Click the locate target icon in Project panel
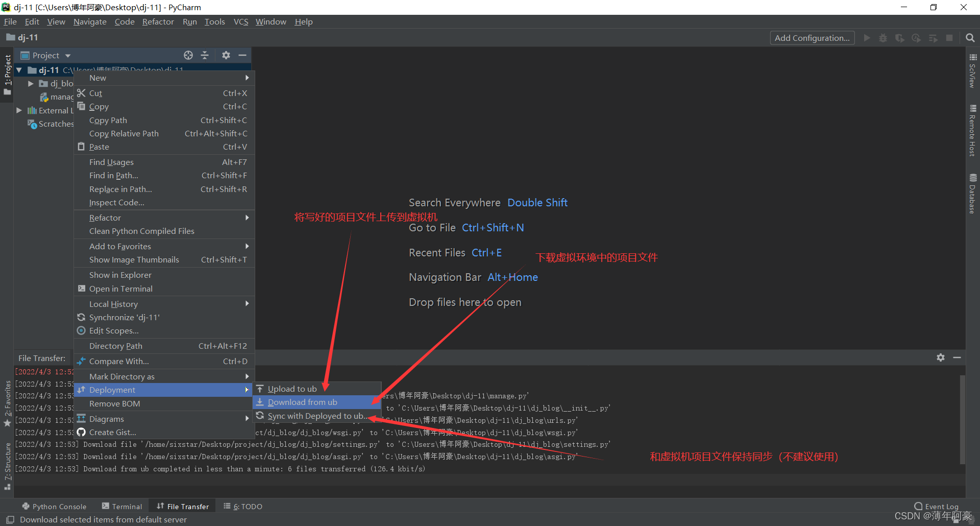980x526 pixels. pyautogui.click(x=188, y=55)
